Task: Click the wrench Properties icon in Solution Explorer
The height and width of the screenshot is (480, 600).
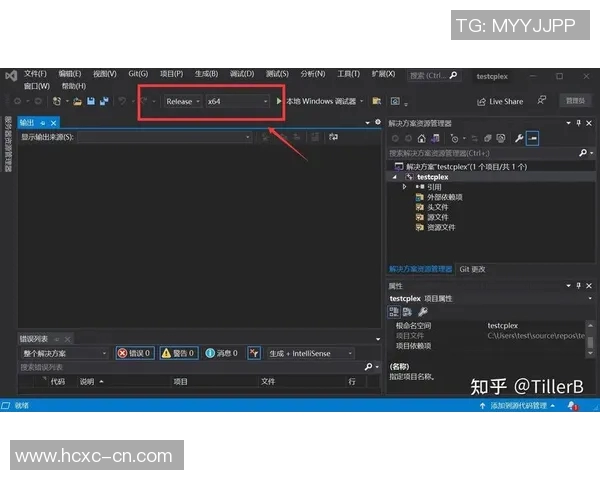Action: tap(519, 138)
